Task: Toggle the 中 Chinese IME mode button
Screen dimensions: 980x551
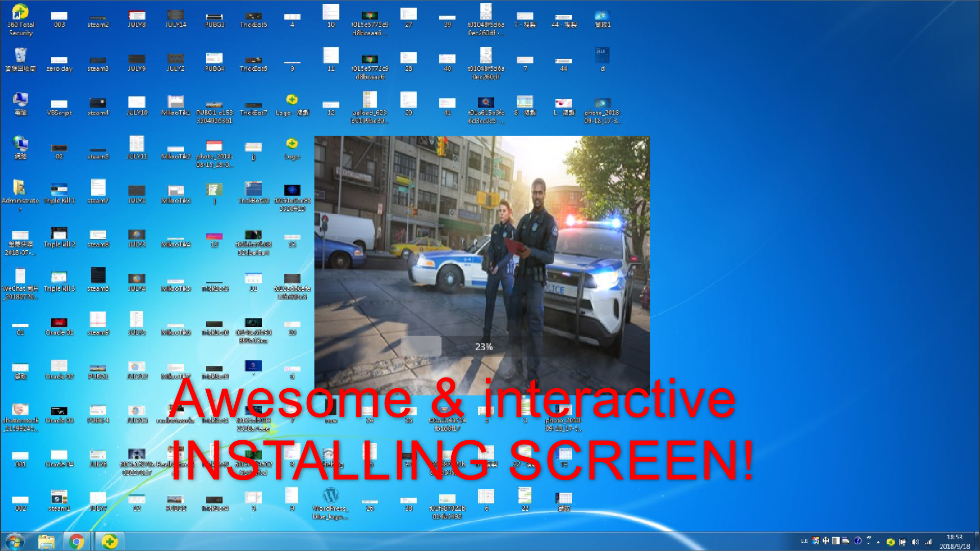Action: coord(826,540)
